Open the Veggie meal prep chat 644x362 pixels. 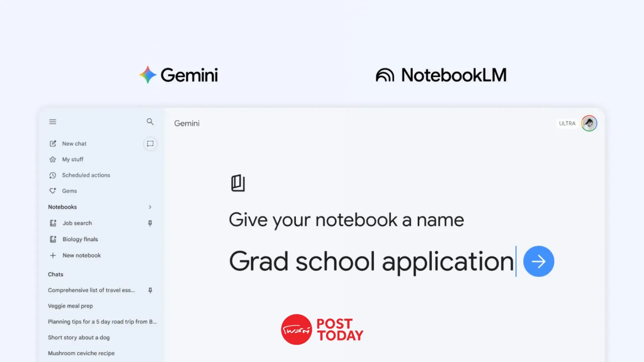point(70,306)
